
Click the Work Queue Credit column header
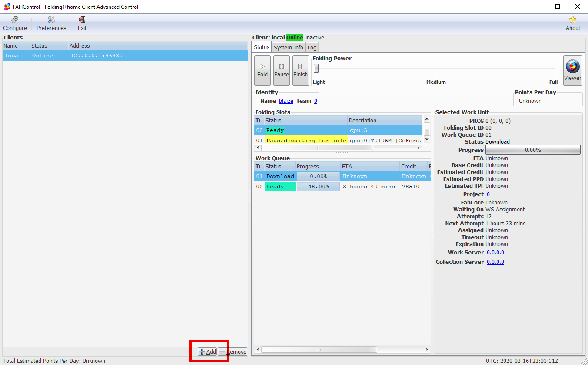click(414, 166)
